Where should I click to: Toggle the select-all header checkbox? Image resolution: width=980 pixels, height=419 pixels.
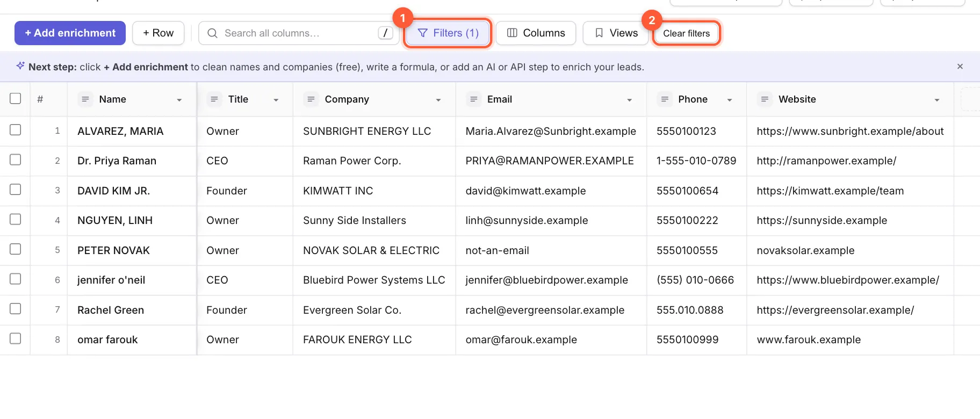[16, 98]
